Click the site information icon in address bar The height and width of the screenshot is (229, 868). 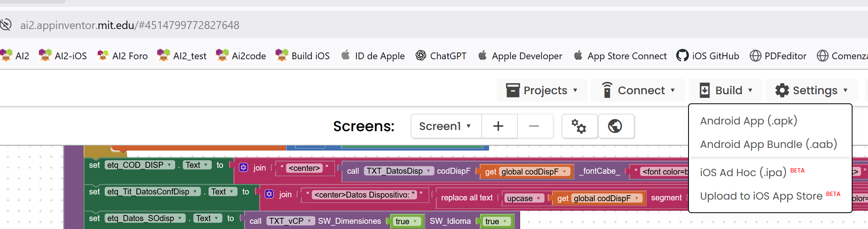6,25
